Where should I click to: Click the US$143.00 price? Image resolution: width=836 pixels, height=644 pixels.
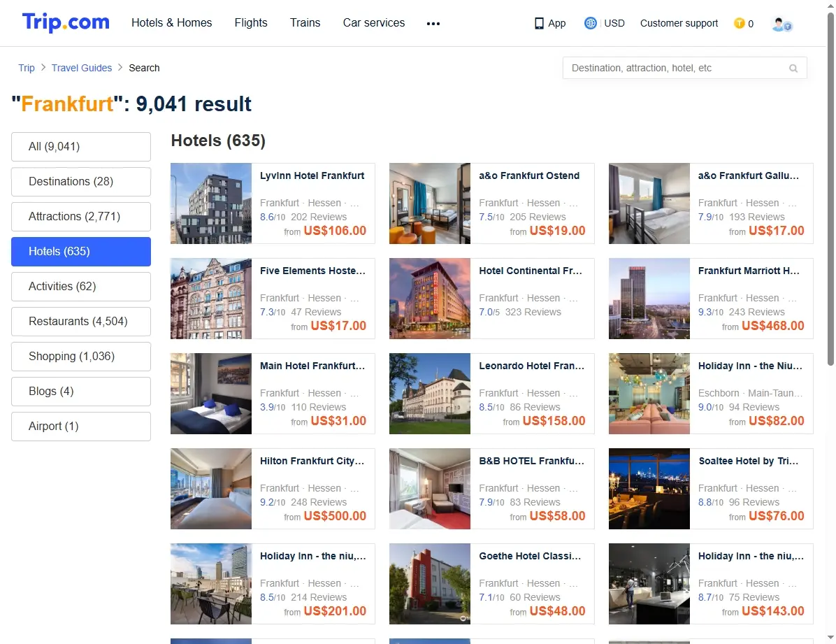coord(772,611)
